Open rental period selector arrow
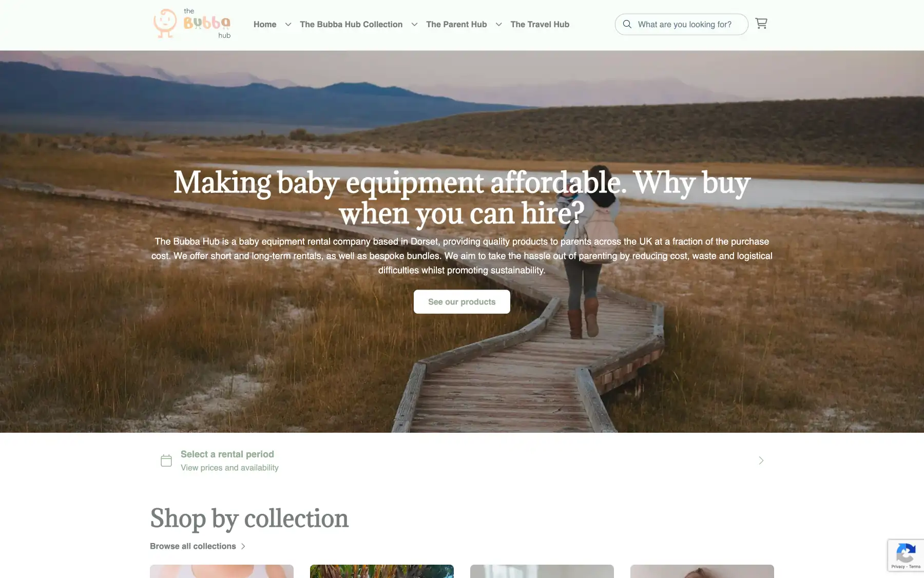Image resolution: width=924 pixels, height=578 pixels. 761,460
